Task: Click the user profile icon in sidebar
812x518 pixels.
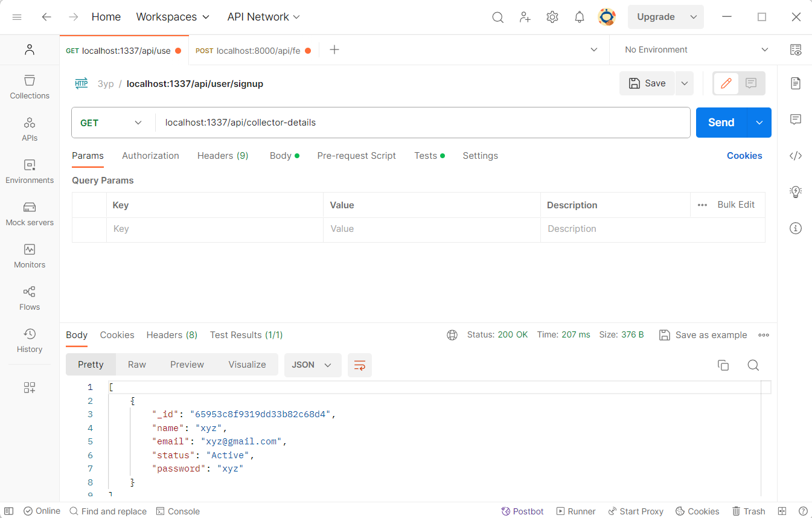Action: 30,50
